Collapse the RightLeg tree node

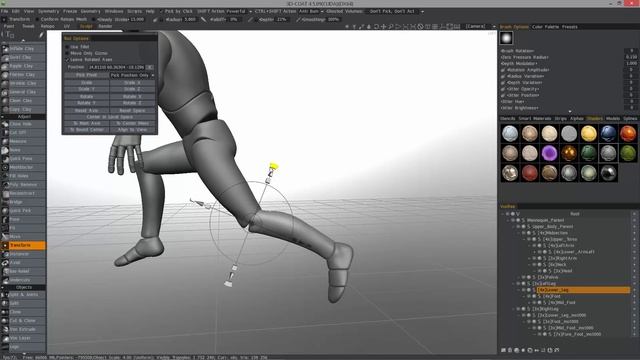pos(513,309)
